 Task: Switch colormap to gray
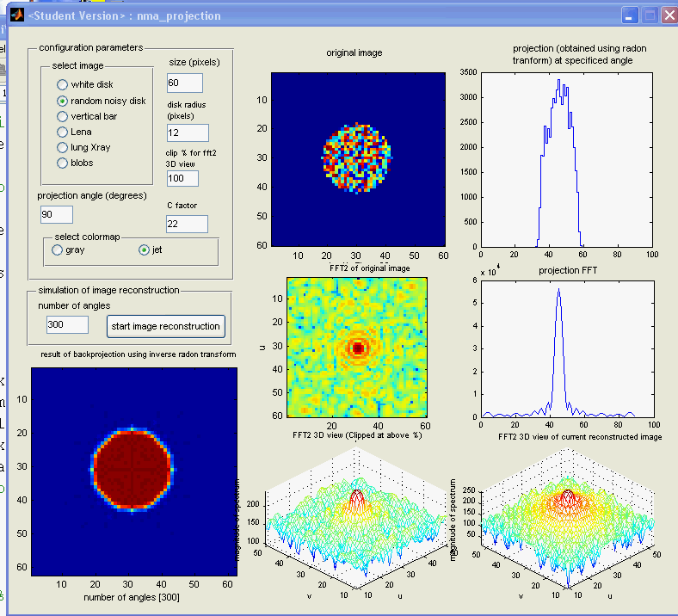pyautogui.click(x=58, y=250)
